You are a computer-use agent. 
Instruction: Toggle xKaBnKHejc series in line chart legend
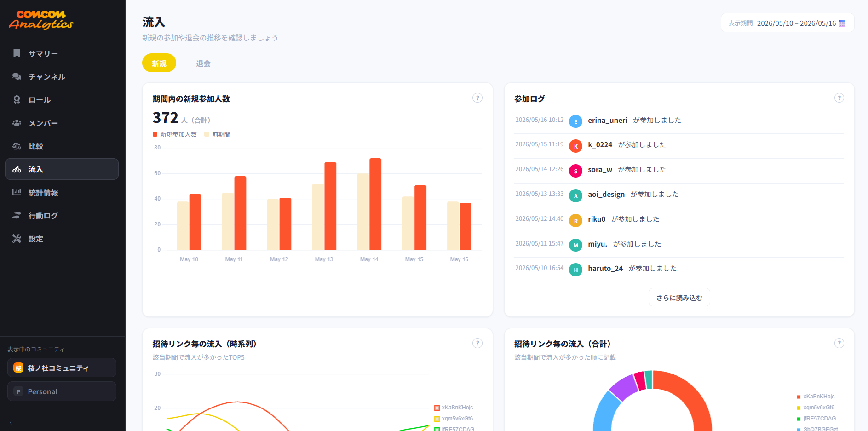pos(454,408)
